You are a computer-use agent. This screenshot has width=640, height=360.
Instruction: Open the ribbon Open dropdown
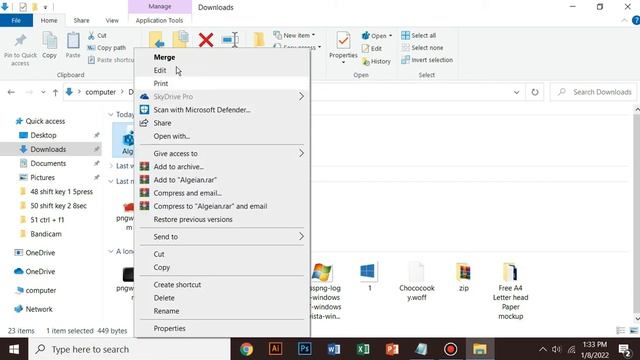pos(377,36)
